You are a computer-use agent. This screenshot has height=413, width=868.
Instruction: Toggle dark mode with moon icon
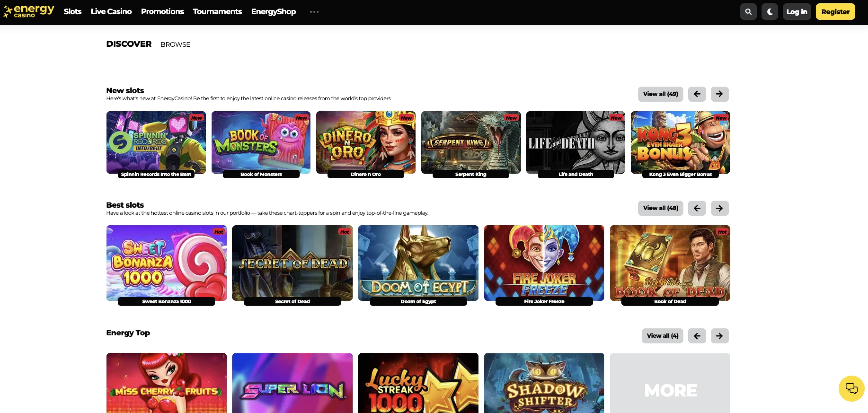click(770, 12)
